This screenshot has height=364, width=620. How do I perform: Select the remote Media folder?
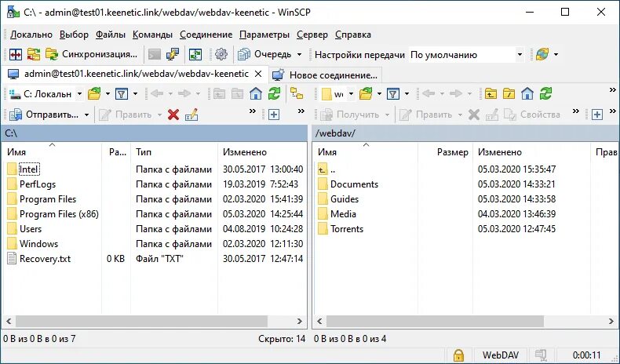(343, 214)
